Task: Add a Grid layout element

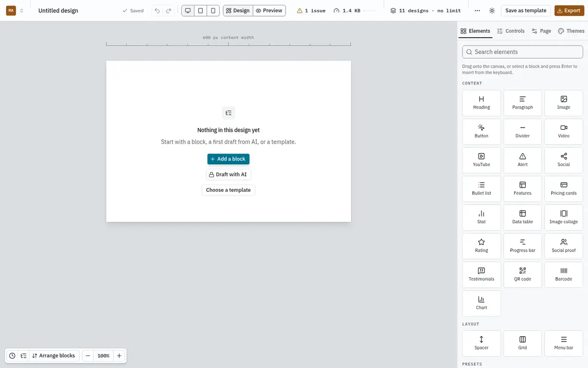Action: click(522, 343)
